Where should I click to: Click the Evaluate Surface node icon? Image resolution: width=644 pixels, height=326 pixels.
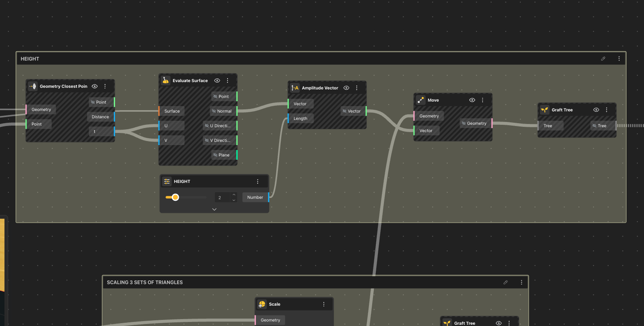166,80
